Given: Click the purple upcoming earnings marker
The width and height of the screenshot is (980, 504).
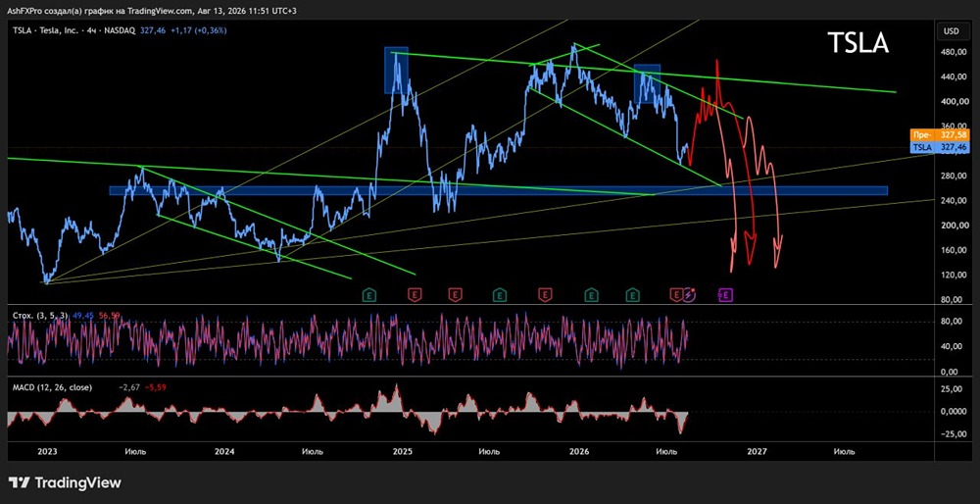Looking at the screenshot, I should coord(725,294).
